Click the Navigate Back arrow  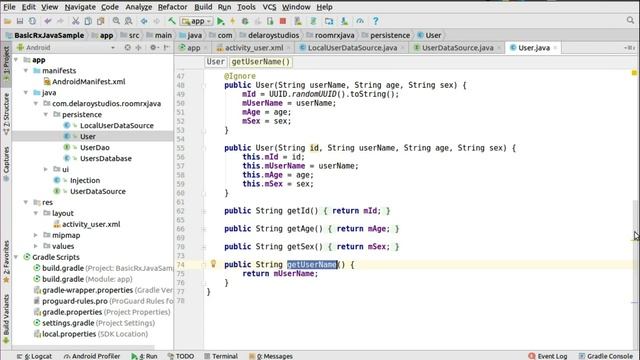(x=144, y=21)
